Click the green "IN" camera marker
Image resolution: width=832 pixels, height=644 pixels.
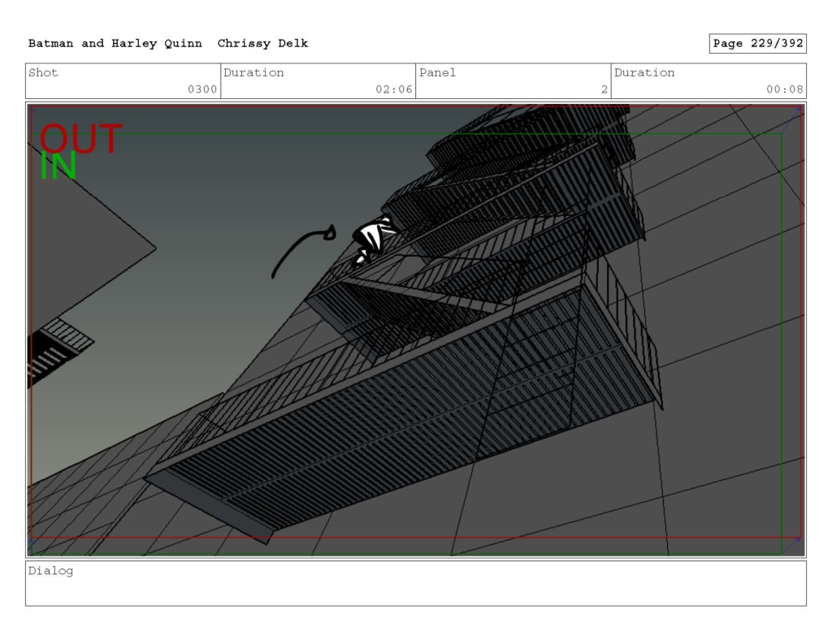[58, 166]
